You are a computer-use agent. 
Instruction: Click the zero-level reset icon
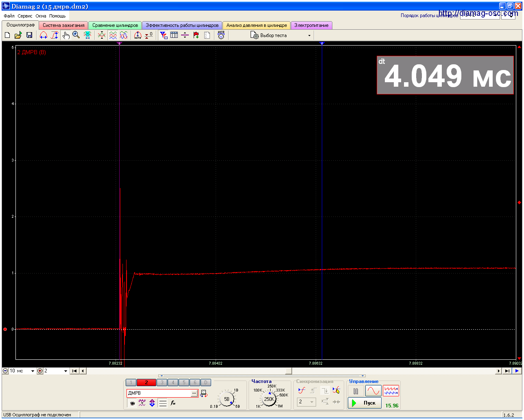coord(149,35)
